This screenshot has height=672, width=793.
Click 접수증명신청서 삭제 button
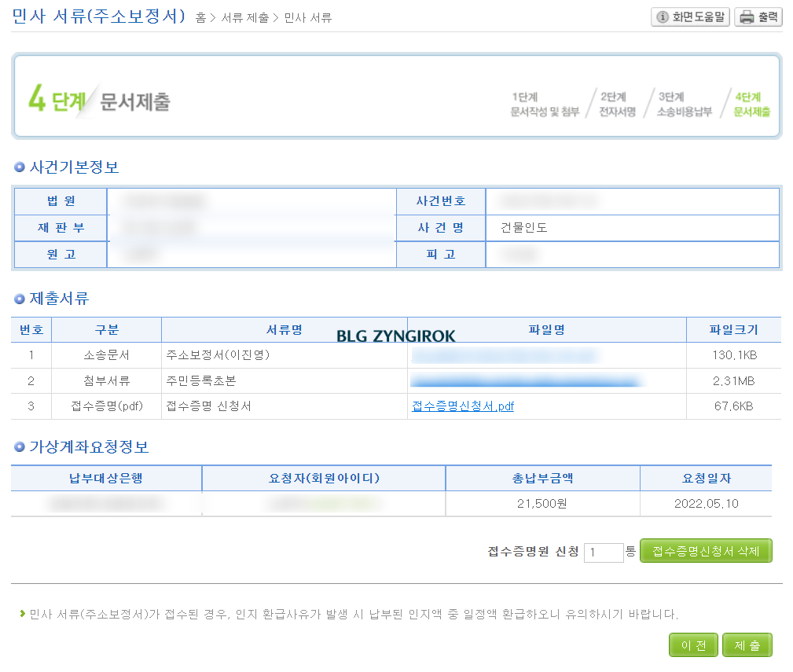point(706,551)
